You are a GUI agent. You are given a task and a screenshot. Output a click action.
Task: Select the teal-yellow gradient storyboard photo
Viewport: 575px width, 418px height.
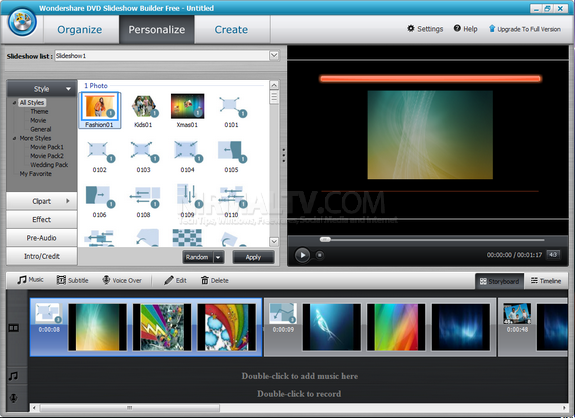98,327
